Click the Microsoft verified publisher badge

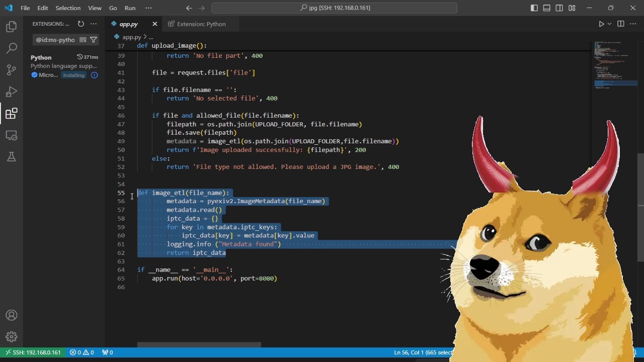click(x=34, y=75)
